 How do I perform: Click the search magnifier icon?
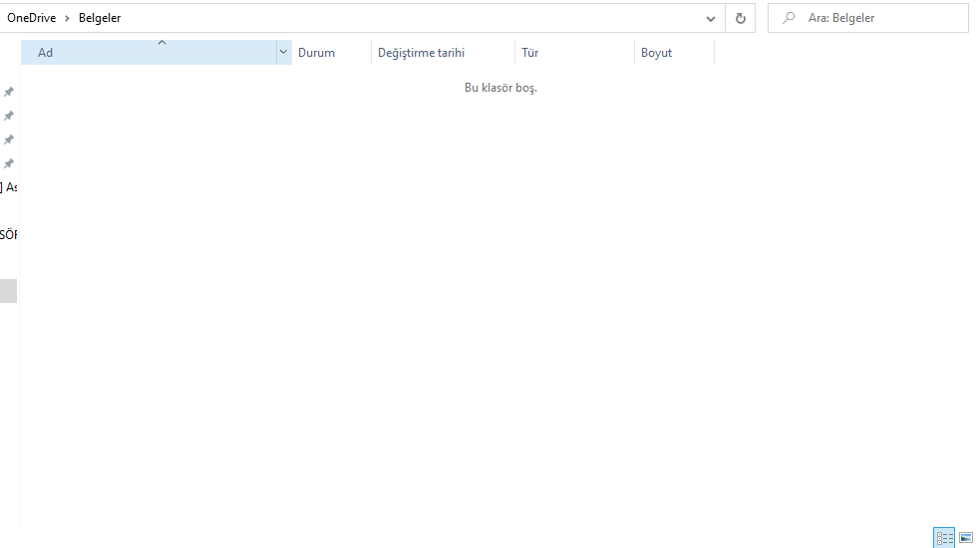(789, 18)
